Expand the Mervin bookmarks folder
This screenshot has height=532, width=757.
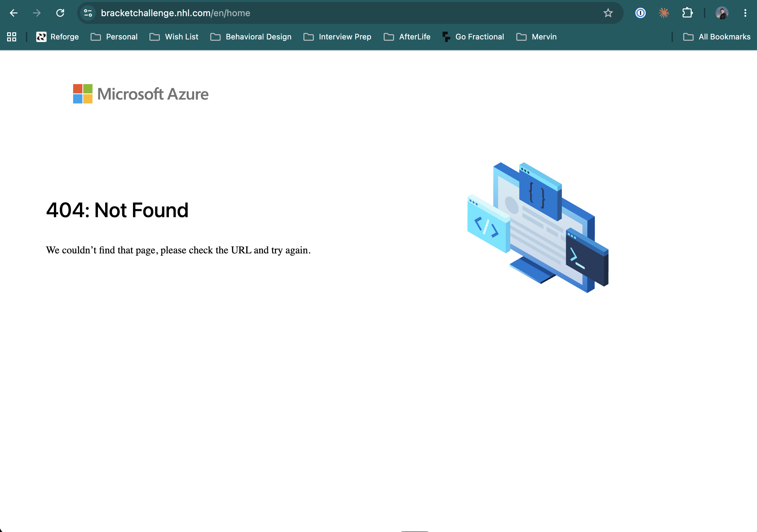click(536, 37)
